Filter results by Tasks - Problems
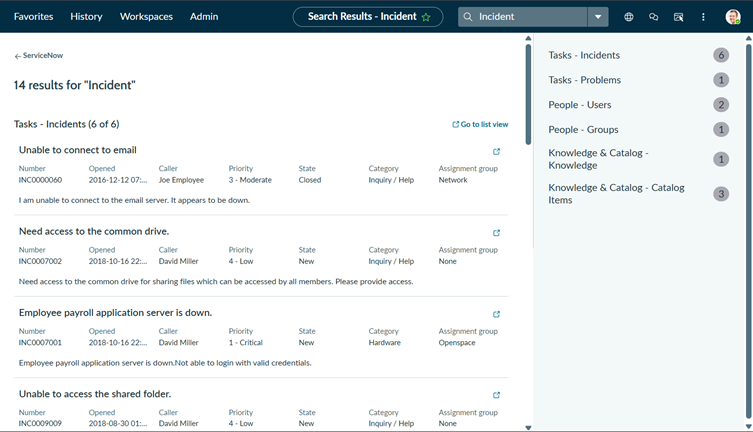 coord(585,80)
